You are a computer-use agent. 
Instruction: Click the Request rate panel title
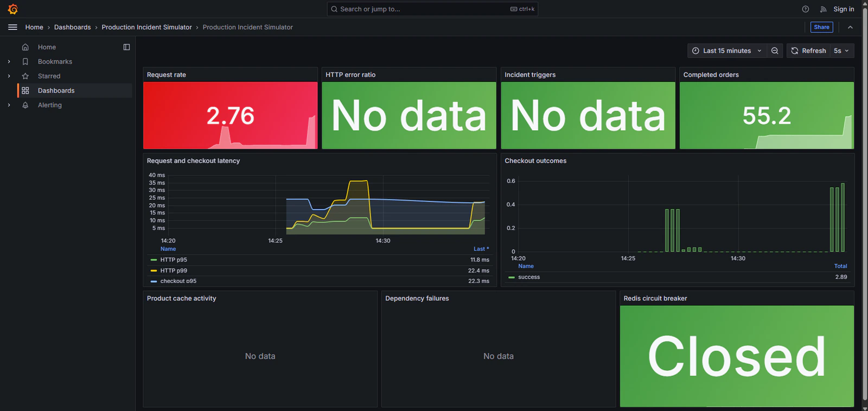point(167,75)
